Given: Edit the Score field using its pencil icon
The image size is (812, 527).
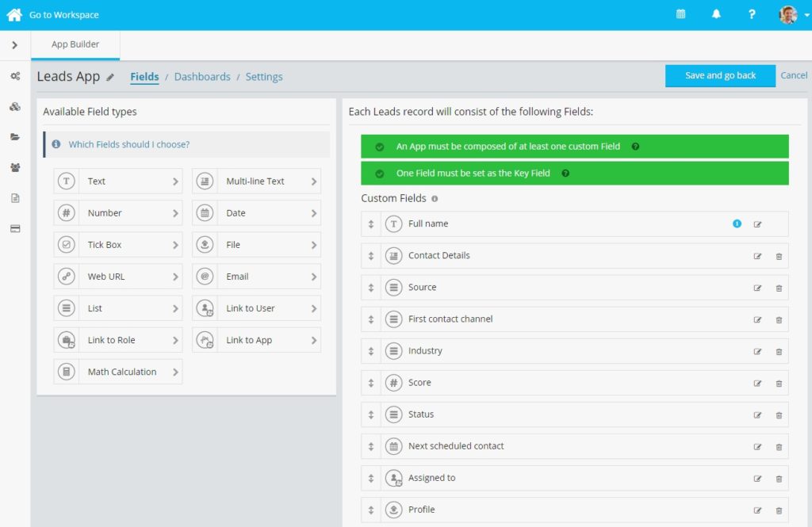Looking at the screenshot, I should [758, 383].
